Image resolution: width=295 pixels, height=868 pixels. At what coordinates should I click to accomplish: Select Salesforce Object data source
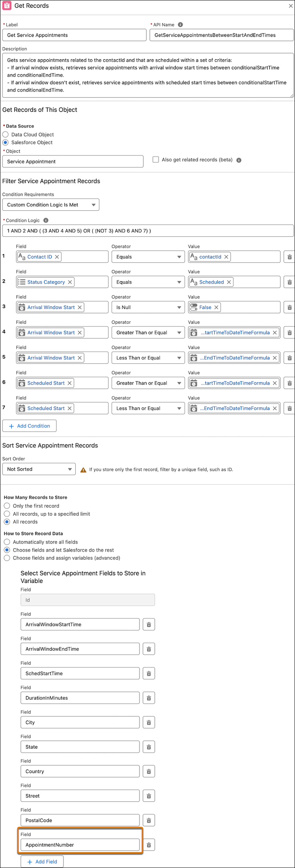pos(6,142)
